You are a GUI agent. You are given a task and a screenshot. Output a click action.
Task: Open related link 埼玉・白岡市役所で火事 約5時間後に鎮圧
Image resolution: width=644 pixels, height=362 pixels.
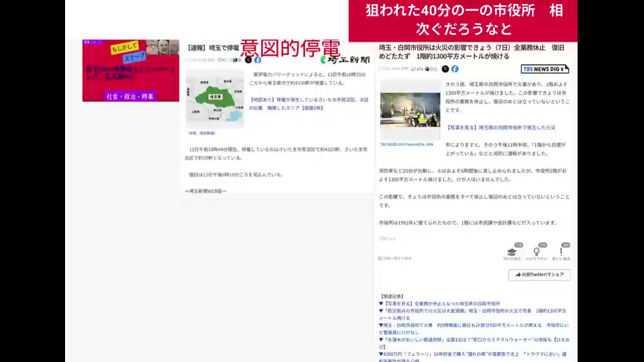point(474,328)
